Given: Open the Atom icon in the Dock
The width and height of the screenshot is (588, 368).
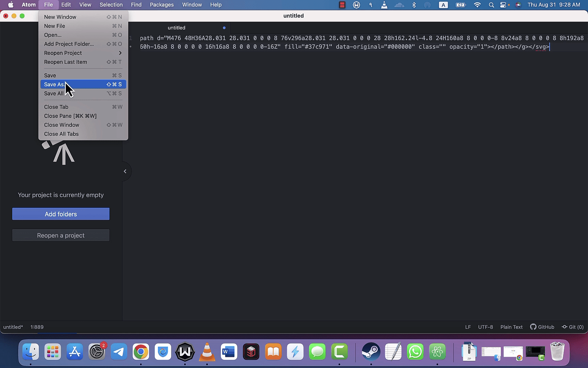Looking at the screenshot, I should click(x=437, y=352).
